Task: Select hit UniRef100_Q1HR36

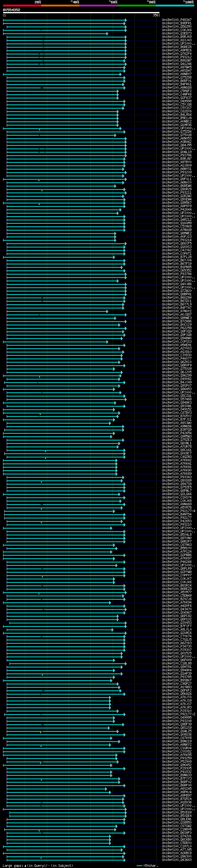Action: [x=177, y=125]
